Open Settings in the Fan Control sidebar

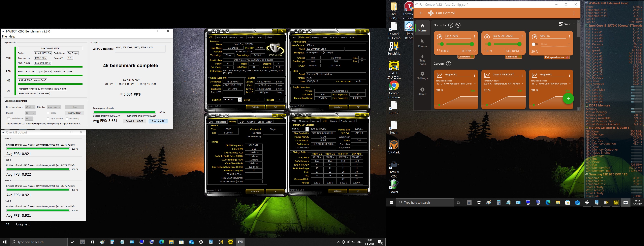click(x=422, y=76)
